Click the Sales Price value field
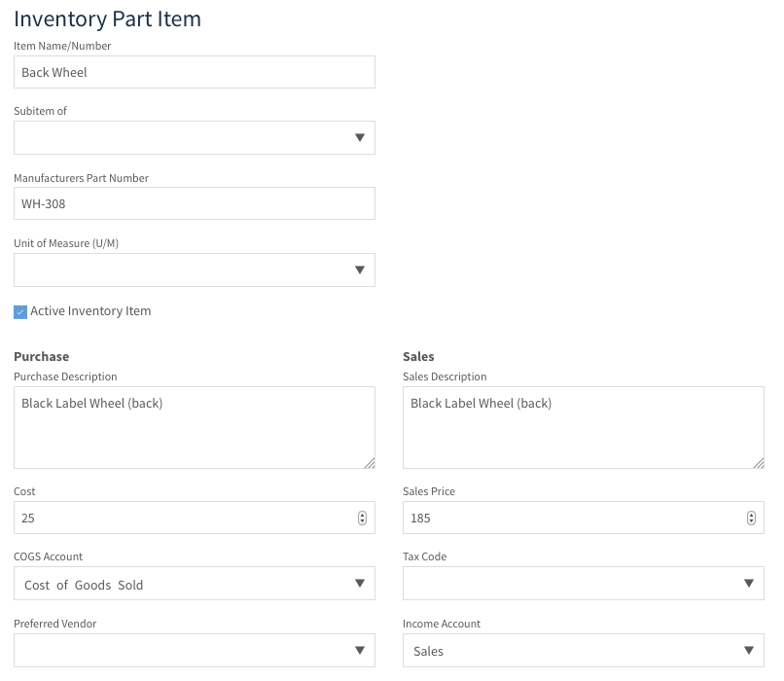Viewport: 784px width, 681px height. click(574, 518)
